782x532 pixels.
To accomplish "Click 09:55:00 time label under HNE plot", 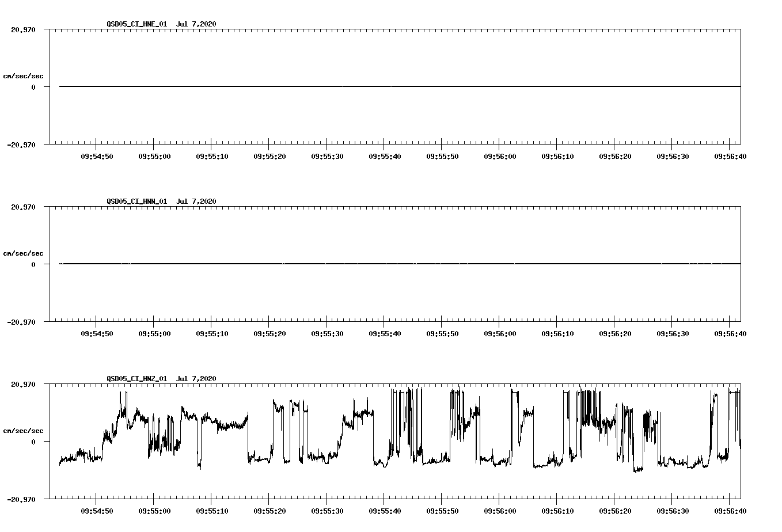I will click(154, 156).
